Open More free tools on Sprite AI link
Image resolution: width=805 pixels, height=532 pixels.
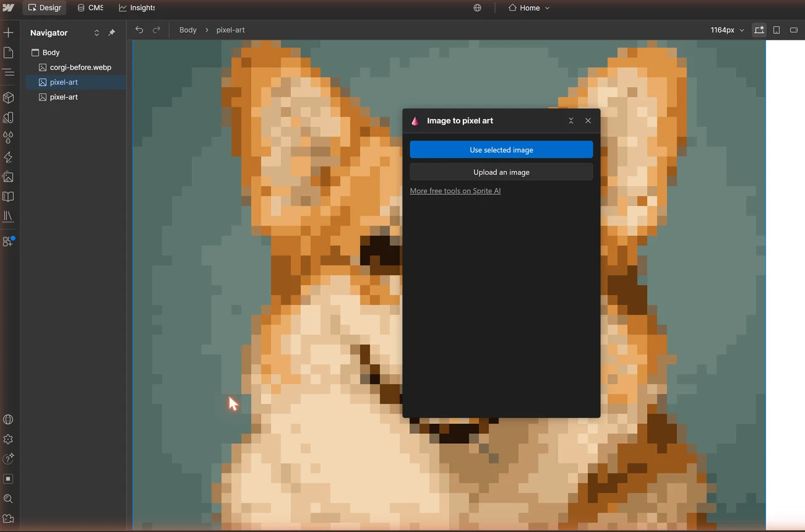tap(455, 191)
